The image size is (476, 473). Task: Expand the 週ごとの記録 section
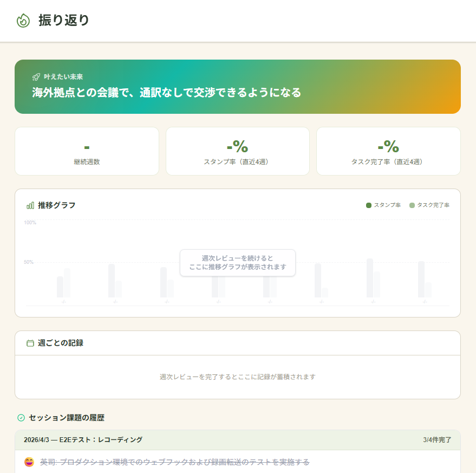pos(238,342)
